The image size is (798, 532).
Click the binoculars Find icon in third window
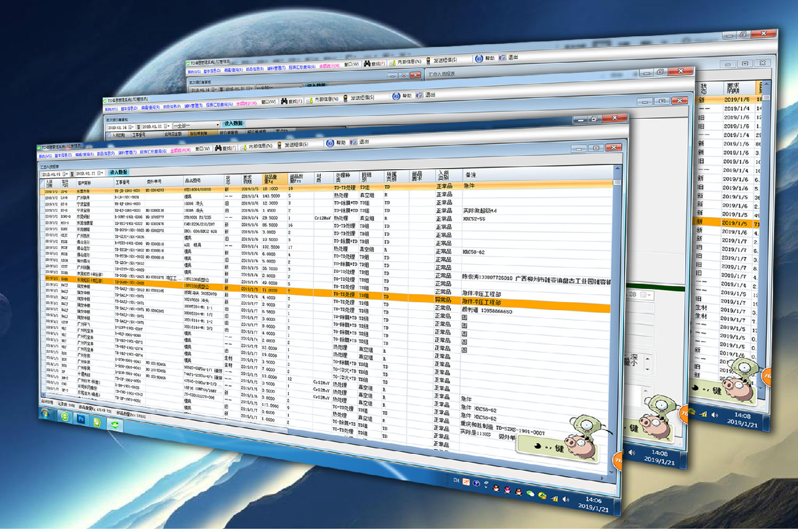tap(367, 63)
